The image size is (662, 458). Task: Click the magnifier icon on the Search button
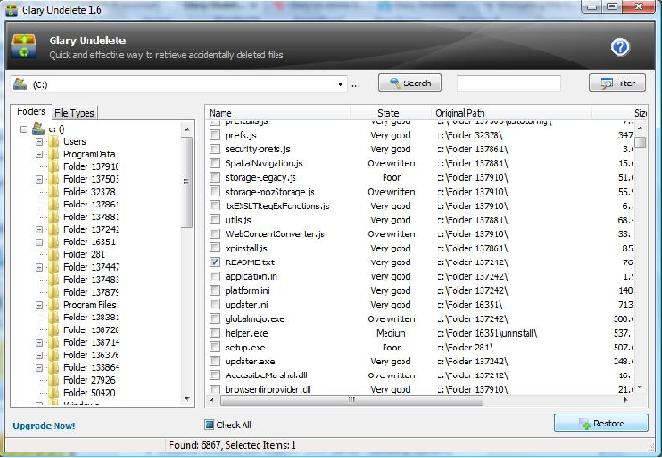tap(395, 83)
